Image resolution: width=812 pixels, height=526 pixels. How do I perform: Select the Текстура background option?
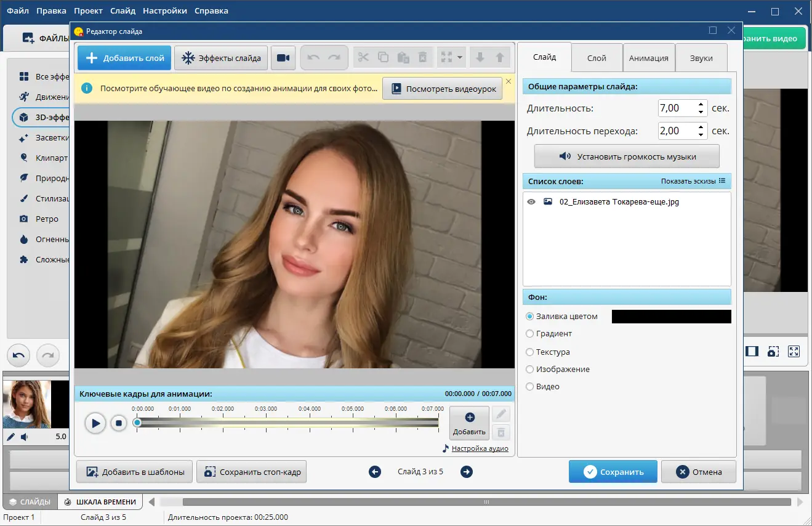pos(548,352)
